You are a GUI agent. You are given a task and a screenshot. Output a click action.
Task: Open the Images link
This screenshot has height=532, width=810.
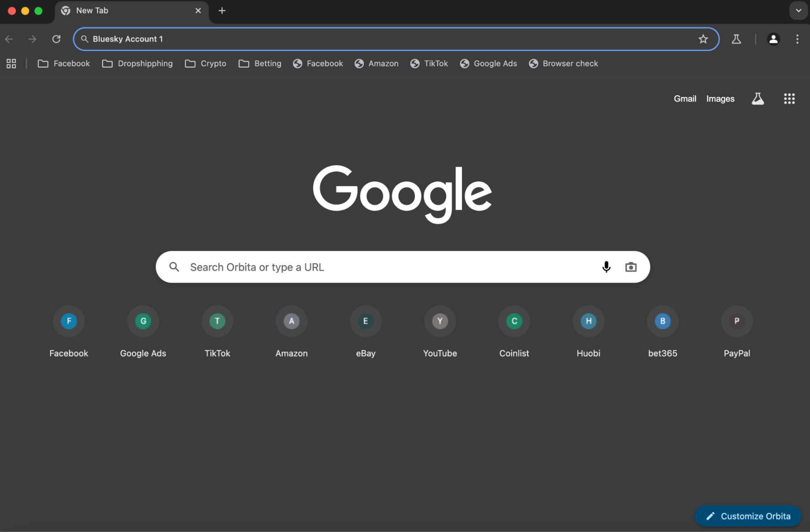tap(720, 99)
